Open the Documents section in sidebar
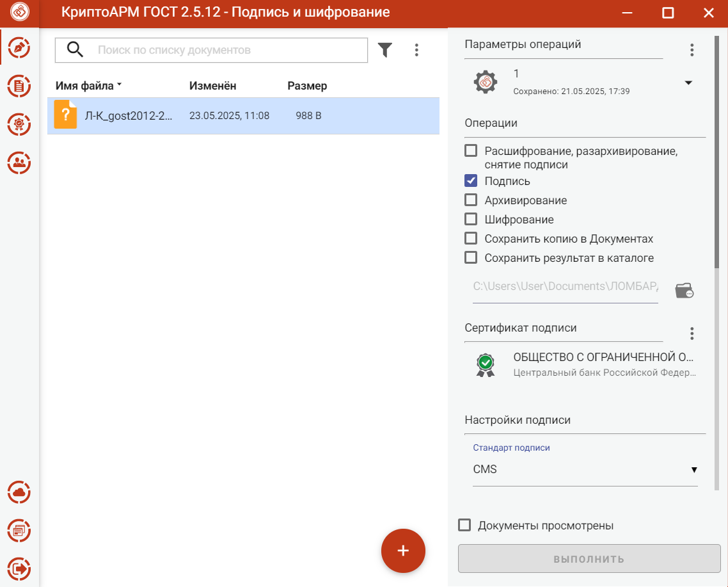The image size is (728, 587). click(19, 86)
